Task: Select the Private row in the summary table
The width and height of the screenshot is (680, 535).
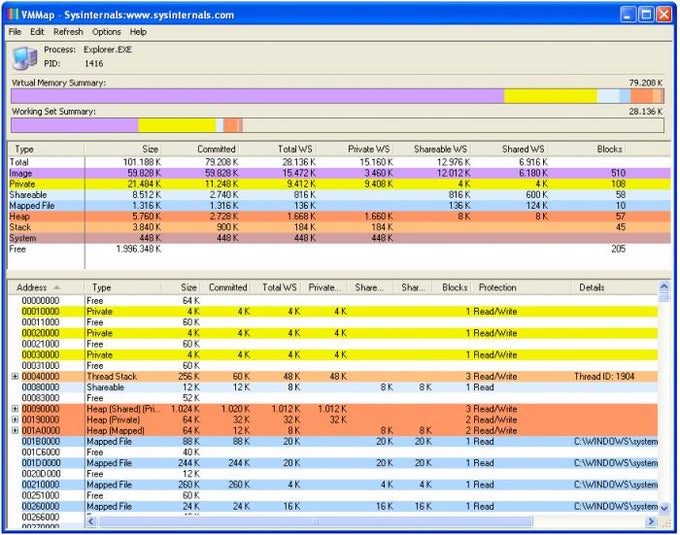Action: coord(339,184)
